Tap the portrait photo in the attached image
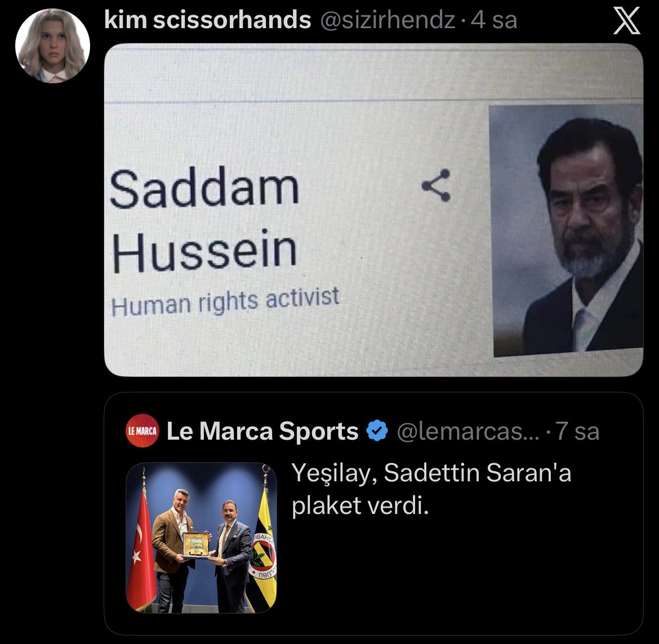 click(567, 231)
